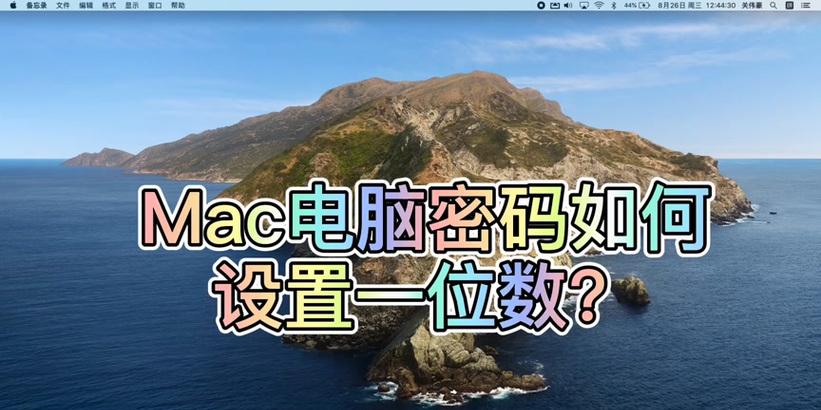Open the Wi-Fi status menu
The height and width of the screenshot is (410, 821).
(599, 5)
